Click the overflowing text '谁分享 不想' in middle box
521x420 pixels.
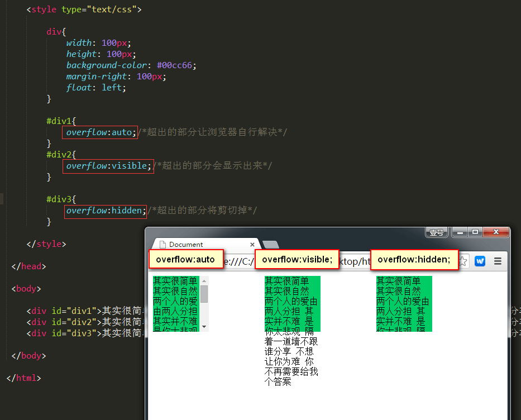(x=289, y=351)
